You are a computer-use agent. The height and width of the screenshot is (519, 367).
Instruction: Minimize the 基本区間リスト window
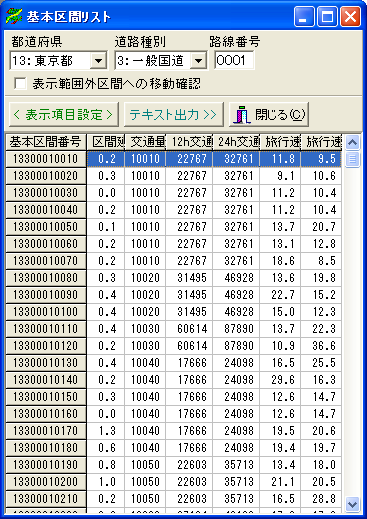[x=304, y=17]
